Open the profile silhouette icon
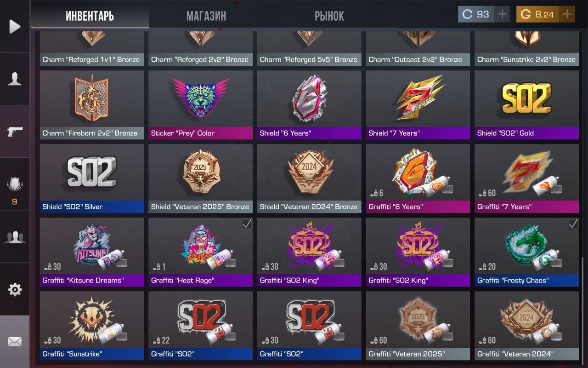588x368 pixels. (x=15, y=79)
